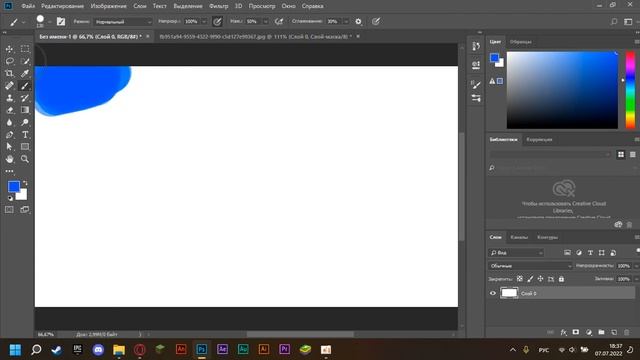This screenshot has height=360, width=640.
Task: Toggle lock image pixels brush icon
Action: coord(530,279)
